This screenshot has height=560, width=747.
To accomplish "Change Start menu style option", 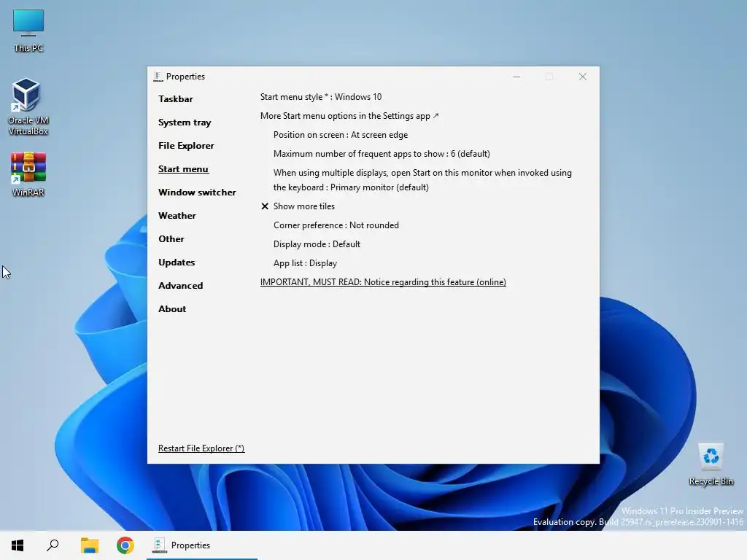I will [321, 97].
